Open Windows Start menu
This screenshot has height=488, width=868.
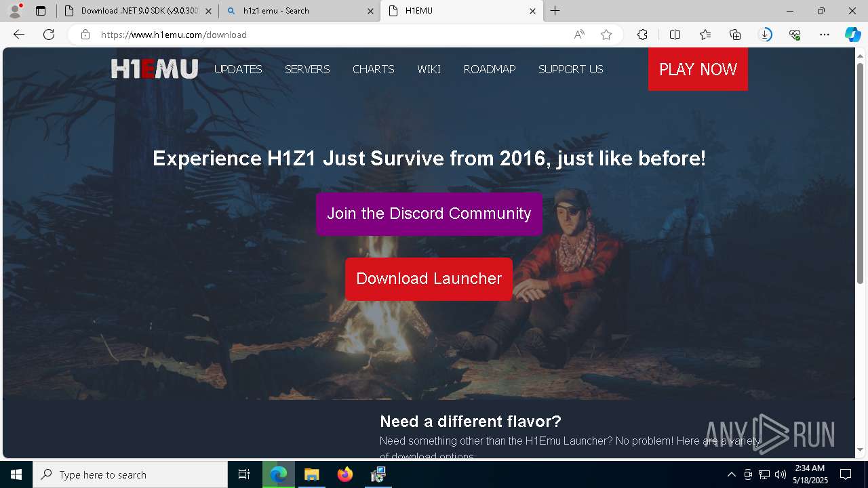[x=16, y=474]
